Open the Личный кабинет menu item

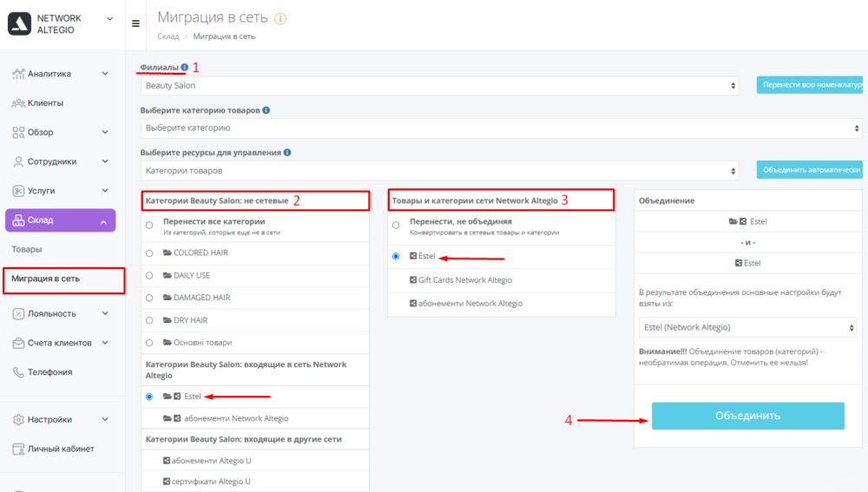pos(61,449)
